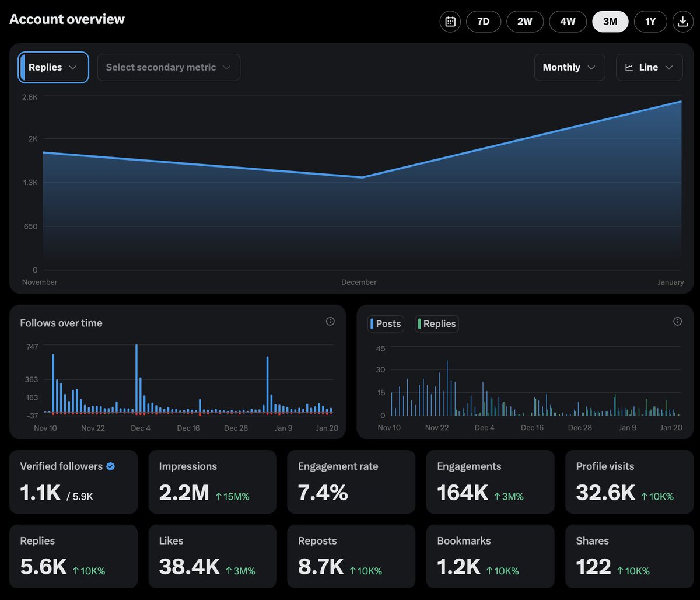The image size is (700, 600).
Task: Click the blue verified badge icon
Action: click(x=110, y=466)
